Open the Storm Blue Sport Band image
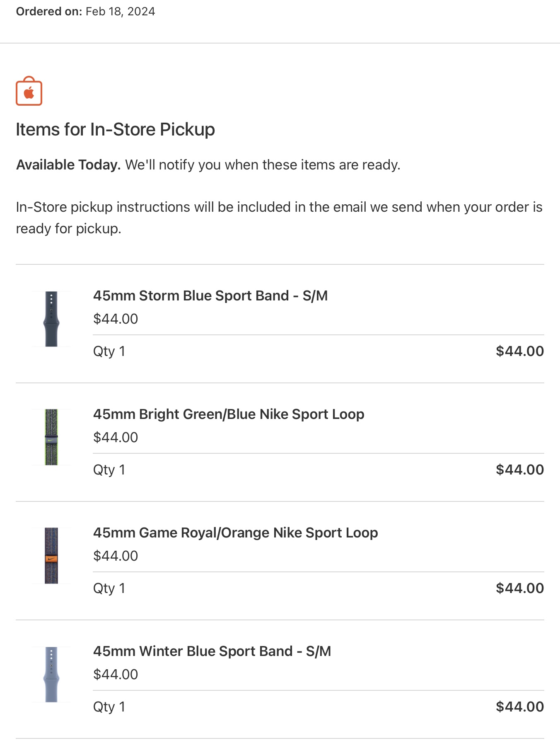Screen dimensions: 560x743 tap(51, 319)
